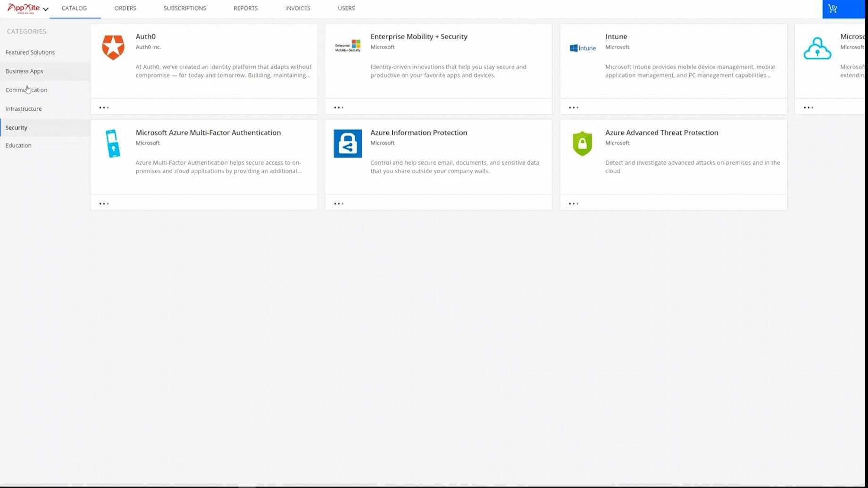This screenshot has height=488, width=868.
Task: Open the Enterprise Mobility + Security title
Action: point(419,36)
